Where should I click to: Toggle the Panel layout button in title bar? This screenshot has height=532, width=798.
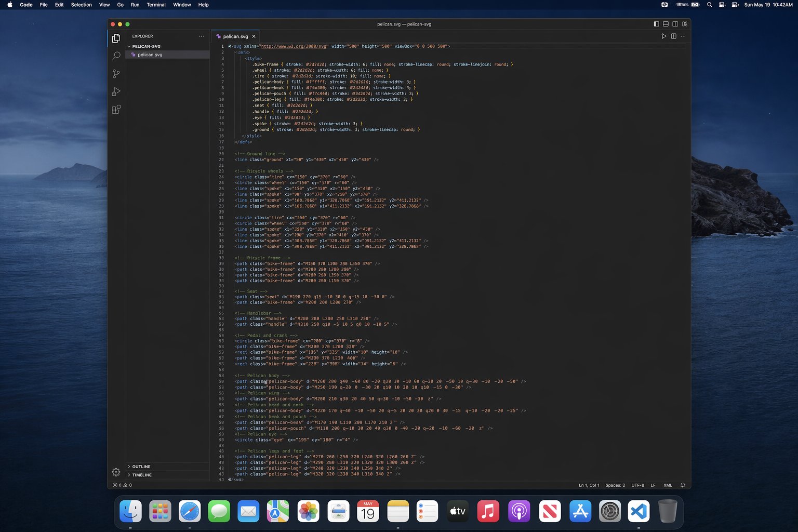[666, 24]
